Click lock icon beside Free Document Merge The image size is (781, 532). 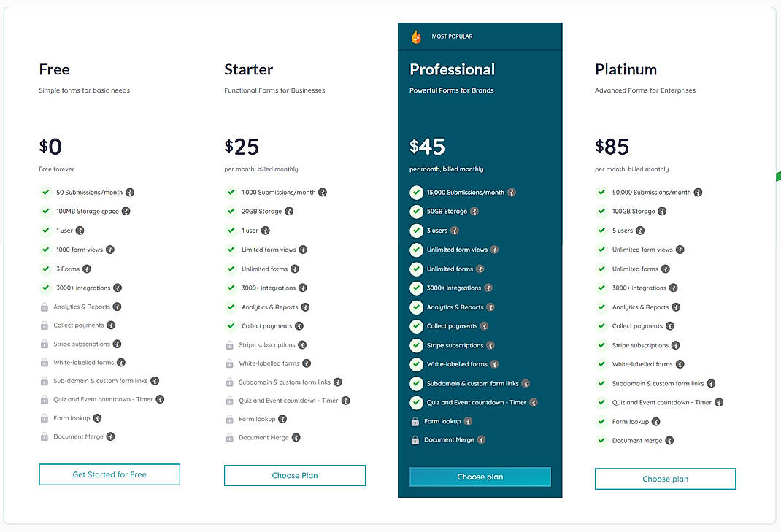click(45, 437)
